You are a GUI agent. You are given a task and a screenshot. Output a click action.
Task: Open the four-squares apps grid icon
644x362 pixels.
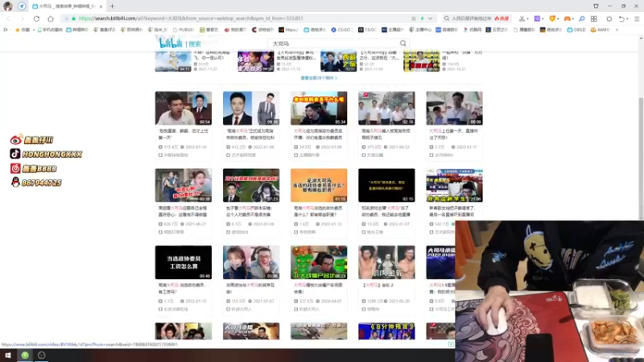(x=594, y=19)
